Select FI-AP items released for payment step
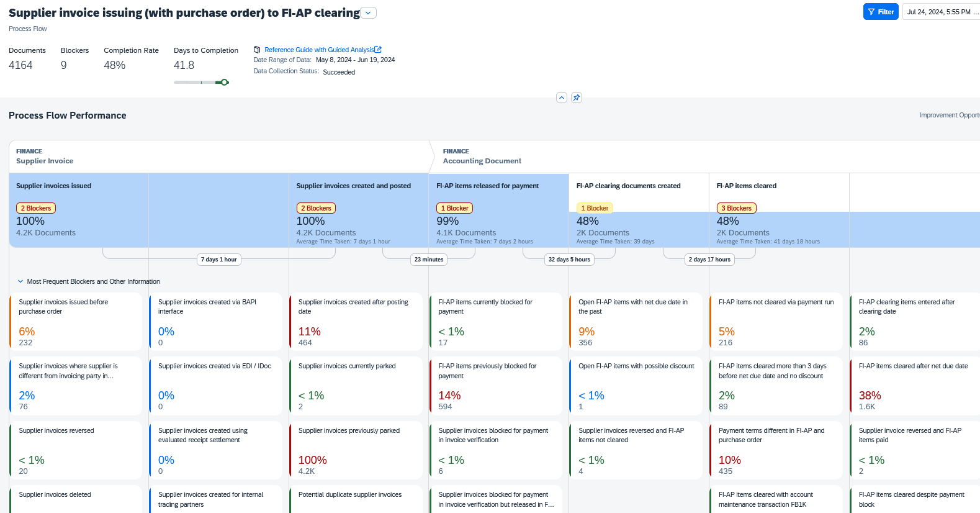This screenshot has width=980, height=513. [x=499, y=210]
